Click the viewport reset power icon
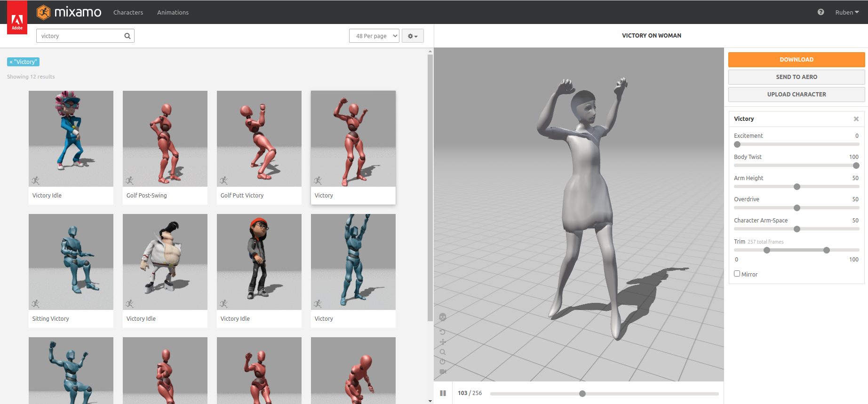 point(443,362)
